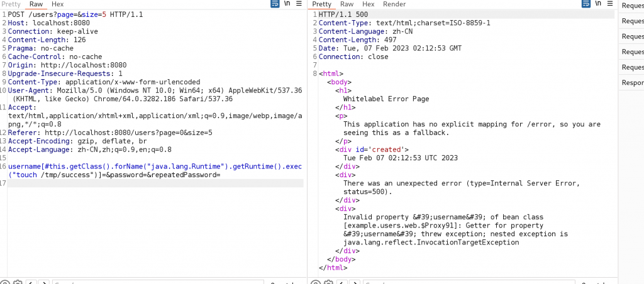Click the Cache-Control: no-cache header
The height and width of the screenshot is (284, 644).
[55, 57]
